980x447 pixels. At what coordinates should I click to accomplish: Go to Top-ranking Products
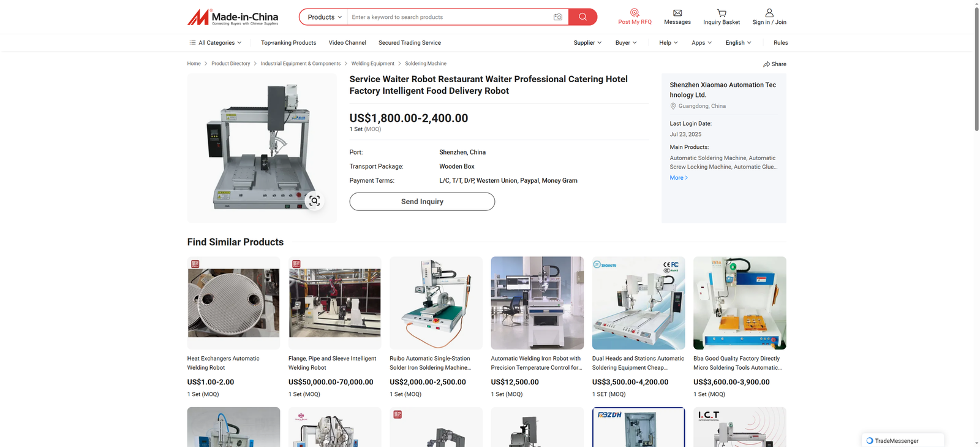click(x=288, y=43)
